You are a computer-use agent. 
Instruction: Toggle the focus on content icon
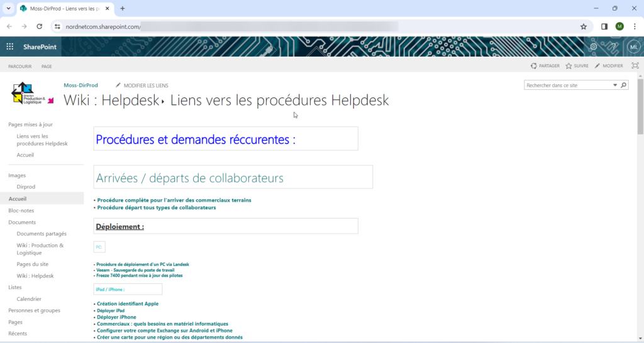click(635, 66)
